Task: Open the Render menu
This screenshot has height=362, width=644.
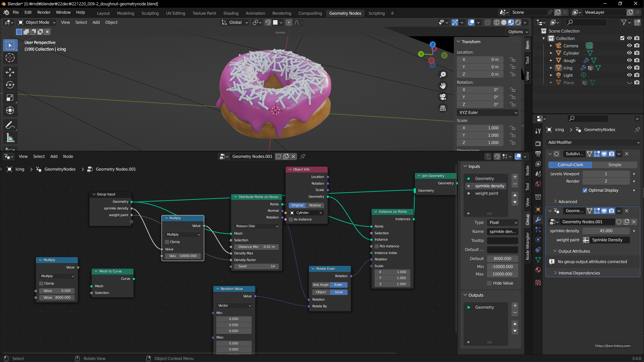Action: (44, 12)
